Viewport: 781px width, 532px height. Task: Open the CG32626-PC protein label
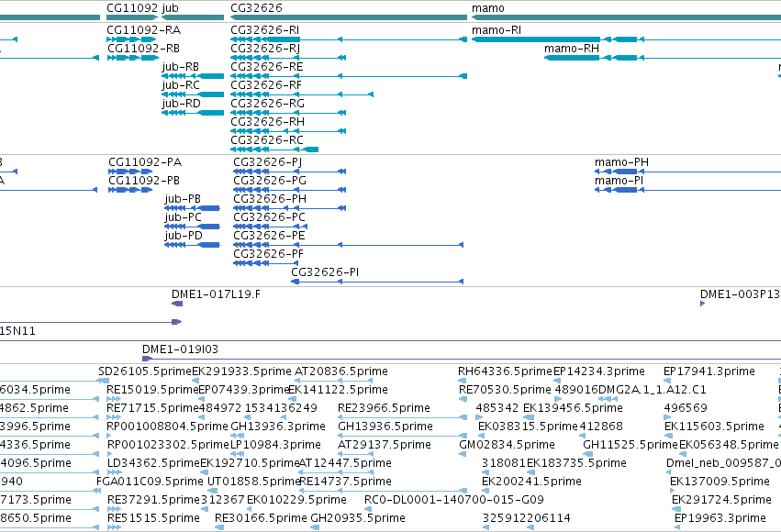click(270, 217)
